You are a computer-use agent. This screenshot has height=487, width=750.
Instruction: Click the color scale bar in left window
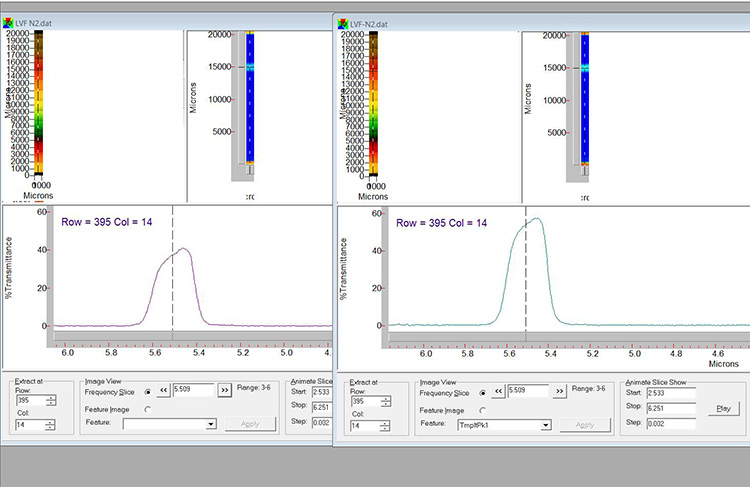click(39, 102)
